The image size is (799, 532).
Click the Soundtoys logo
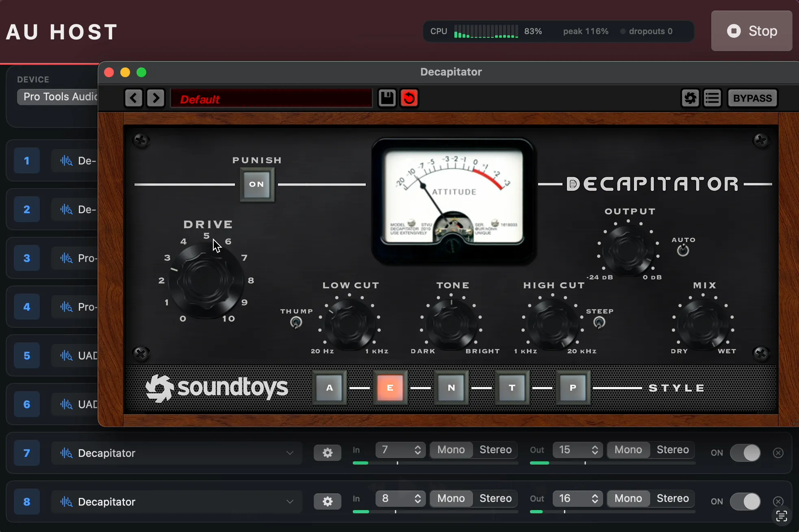click(217, 388)
